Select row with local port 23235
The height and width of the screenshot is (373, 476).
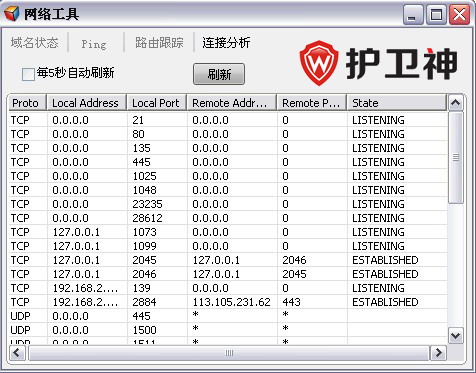pos(228,204)
